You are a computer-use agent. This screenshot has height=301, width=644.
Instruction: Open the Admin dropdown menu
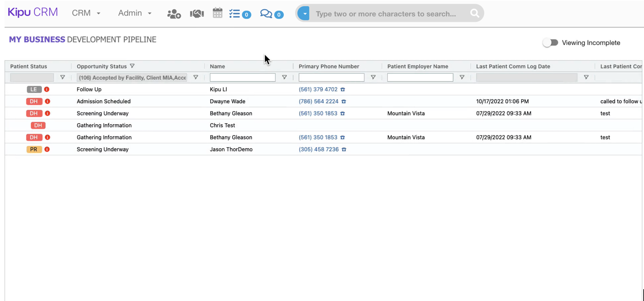pos(134,13)
